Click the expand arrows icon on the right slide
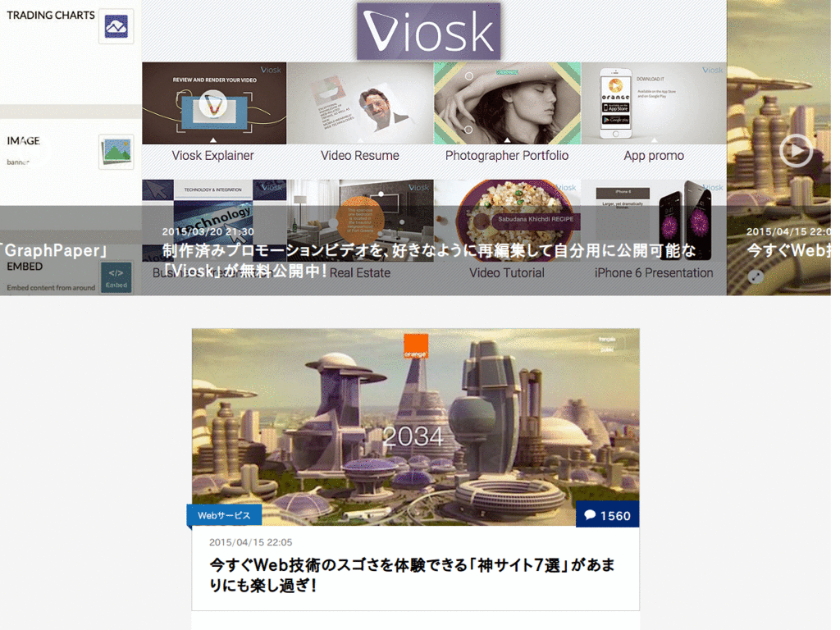The image size is (840, 630). tap(756, 276)
